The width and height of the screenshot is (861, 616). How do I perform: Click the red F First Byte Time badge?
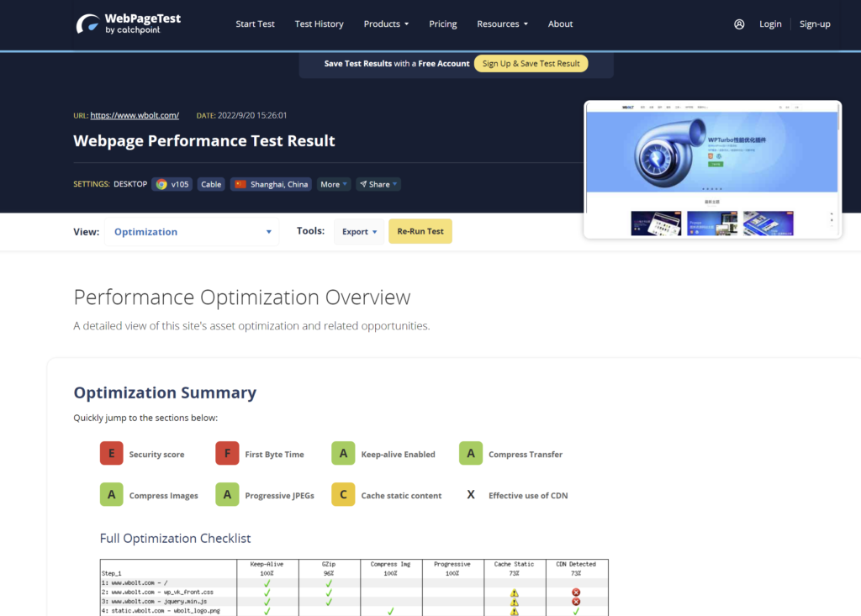[x=227, y=454]
